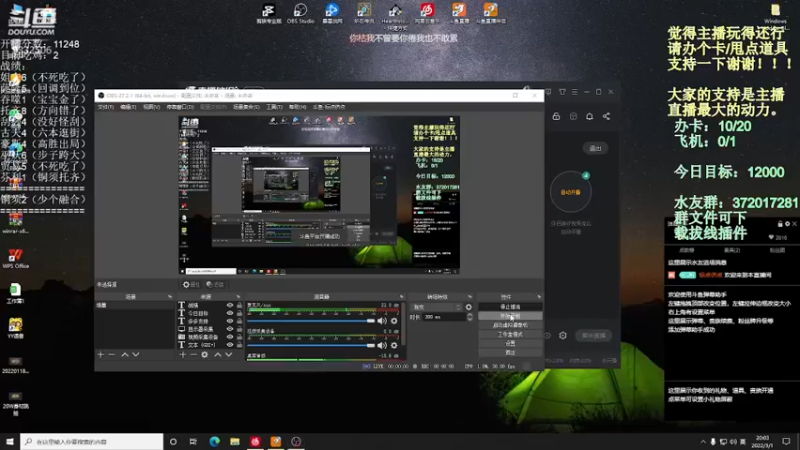This screenshot has height=450, width=800.
Task: Click the source properties gear button
Action: coord(191,284)
